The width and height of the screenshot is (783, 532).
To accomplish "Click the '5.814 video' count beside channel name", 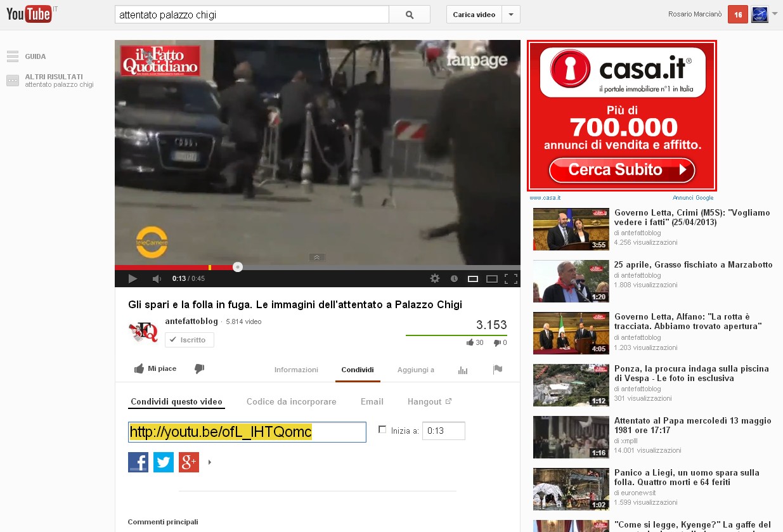I will tap(243, 321).
